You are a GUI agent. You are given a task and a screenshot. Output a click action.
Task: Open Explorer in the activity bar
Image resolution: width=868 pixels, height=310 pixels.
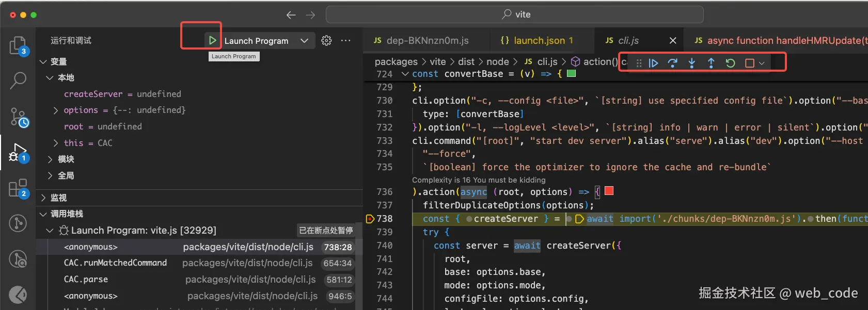pos(18,45)
